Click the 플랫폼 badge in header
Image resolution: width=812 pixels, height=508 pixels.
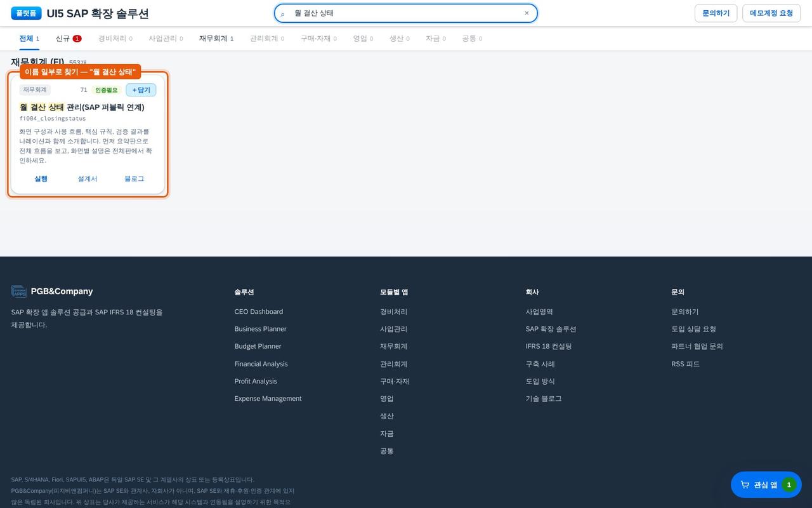(x=26, y=13)
